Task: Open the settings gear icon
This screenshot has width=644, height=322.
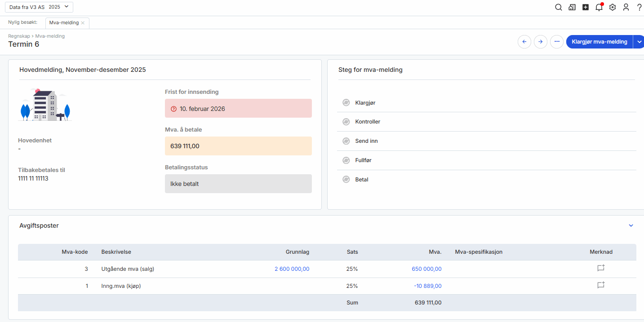Action: click(613, 7)
